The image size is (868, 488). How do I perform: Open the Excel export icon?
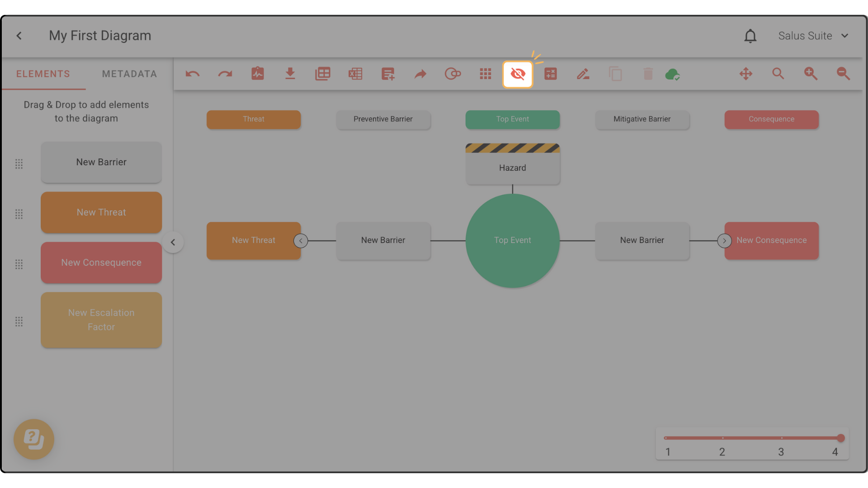pos(355,74)
